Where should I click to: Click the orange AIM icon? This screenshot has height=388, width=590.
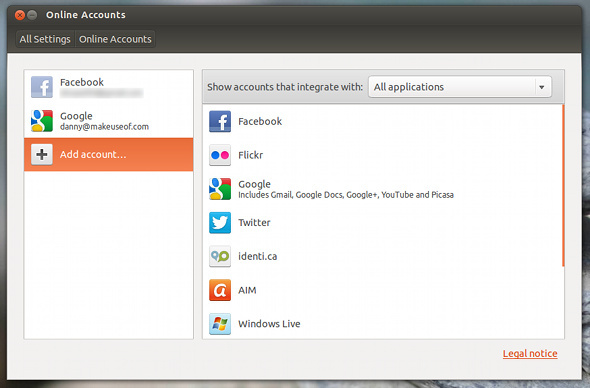click(x=220, y=290)
